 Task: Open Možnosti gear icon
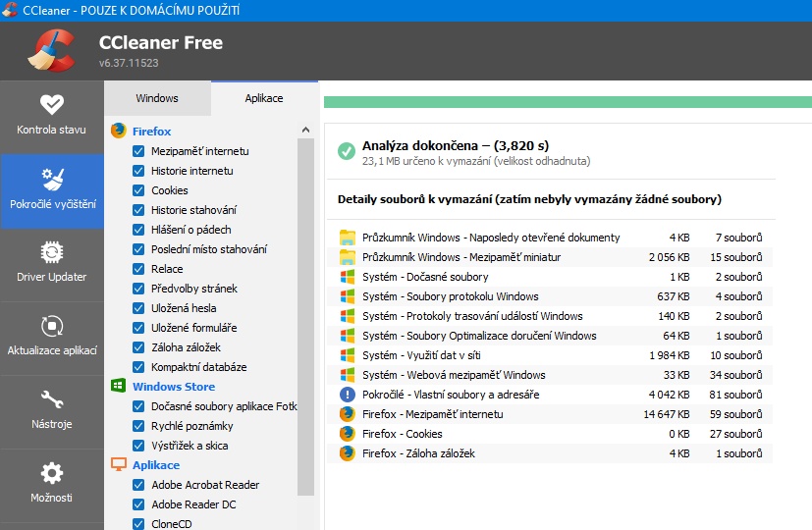[x=52, y=473]
